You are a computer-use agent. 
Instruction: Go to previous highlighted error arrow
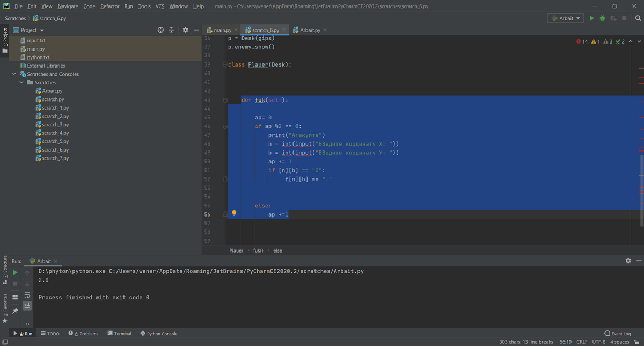point(631,41)
